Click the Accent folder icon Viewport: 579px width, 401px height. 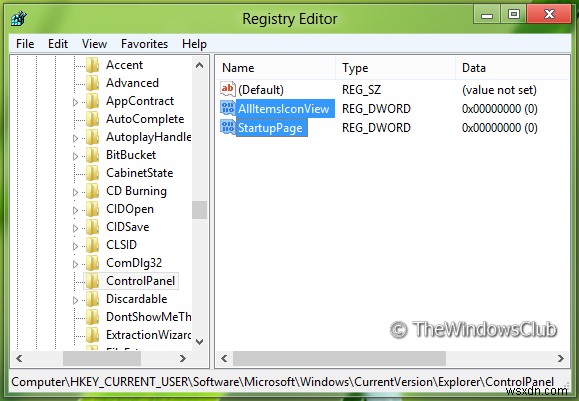tap(92, 65)
